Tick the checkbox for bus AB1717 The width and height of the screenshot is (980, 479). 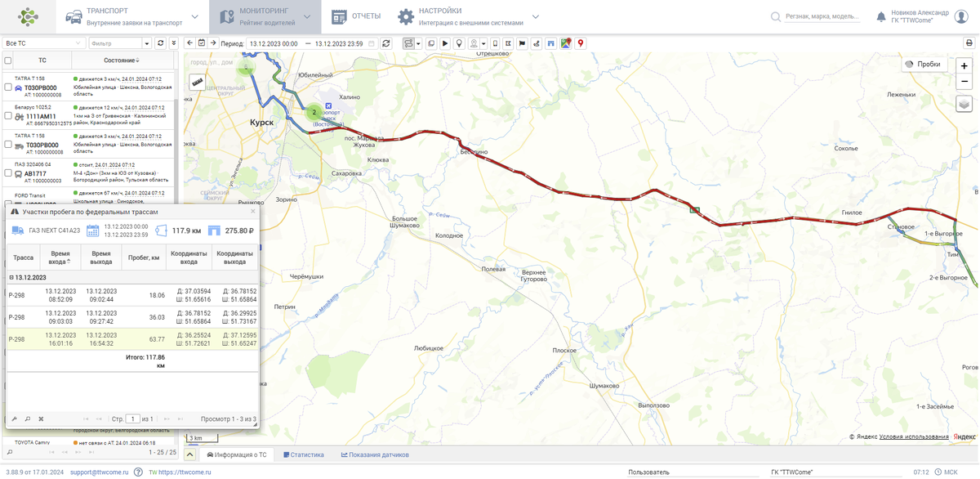(8, 173)
